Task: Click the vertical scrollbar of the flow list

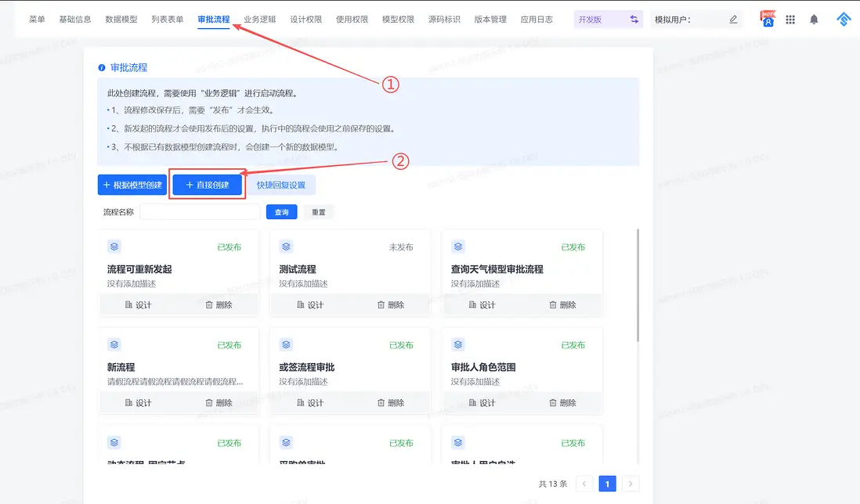Action: [x=638, y=286]
